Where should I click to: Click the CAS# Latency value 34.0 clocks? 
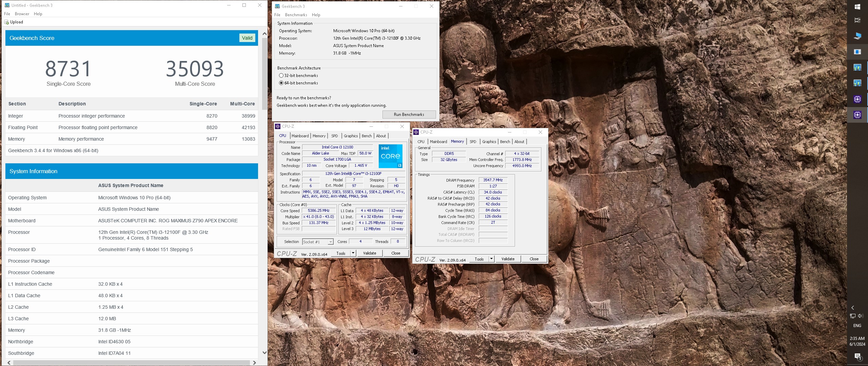(x=493, y=192)
